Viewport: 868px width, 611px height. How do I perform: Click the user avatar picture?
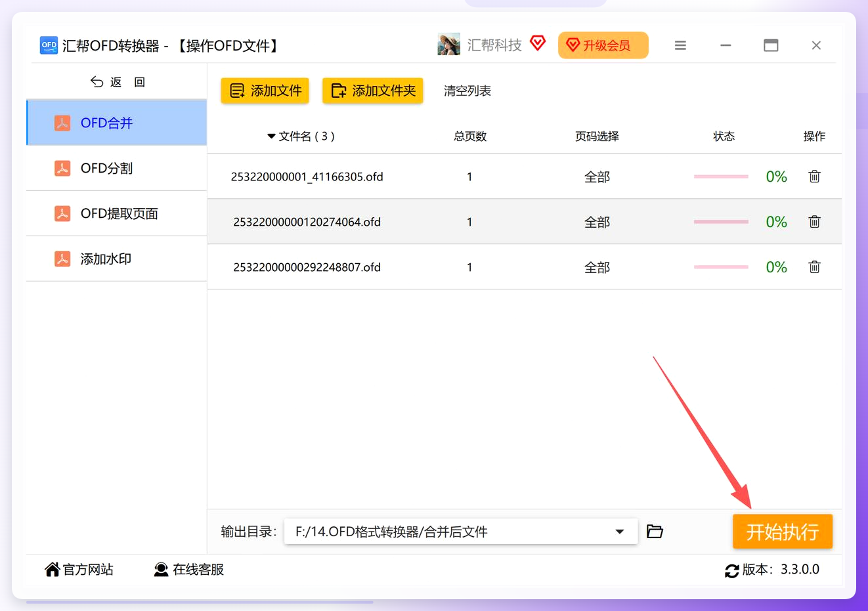click(x=449, y=45)
